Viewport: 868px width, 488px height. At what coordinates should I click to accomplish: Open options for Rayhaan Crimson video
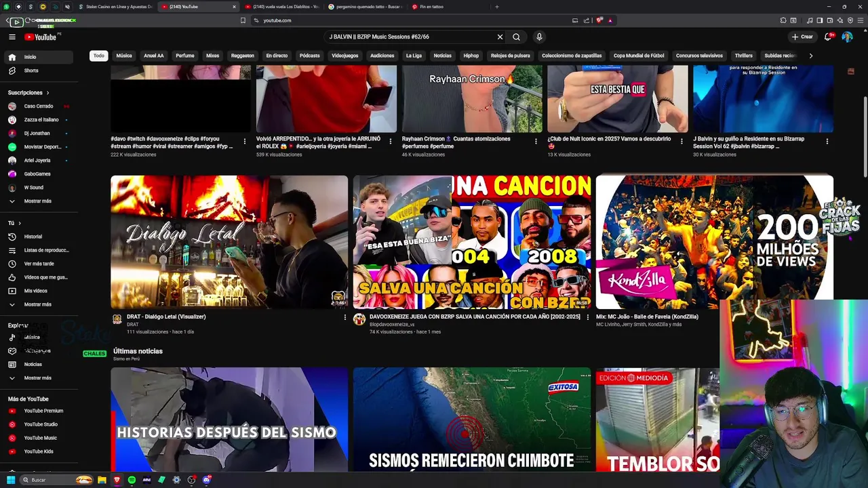(536, 142)
